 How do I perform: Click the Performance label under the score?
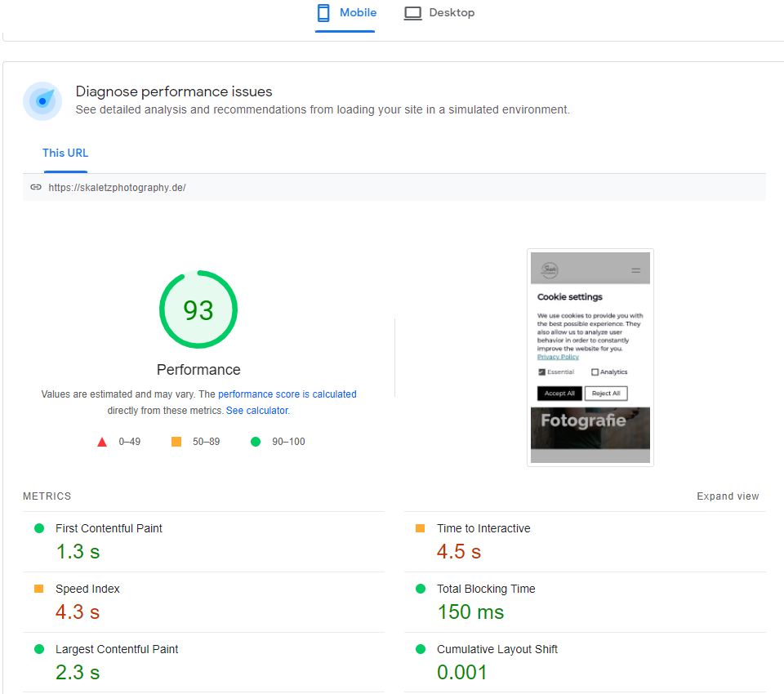coord(198,370)
